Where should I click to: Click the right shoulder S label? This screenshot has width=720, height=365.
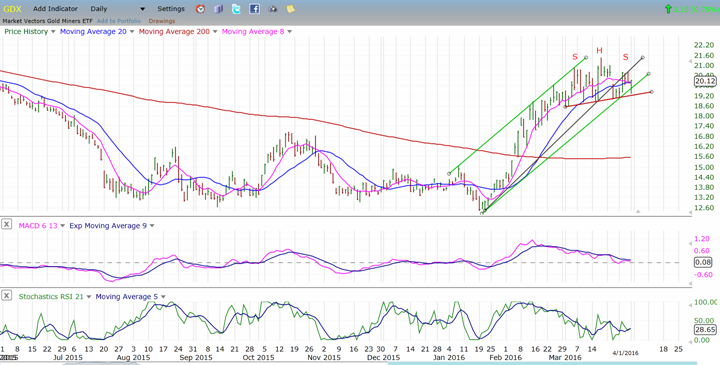[625, 57]
